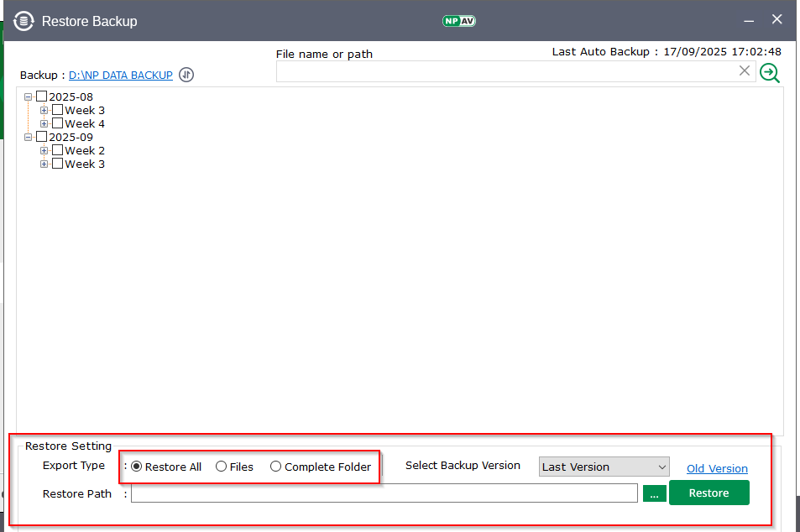Viewport: 800px width, 532px height.
Task: Click the search go arrow icon
Action: (769, 73)
